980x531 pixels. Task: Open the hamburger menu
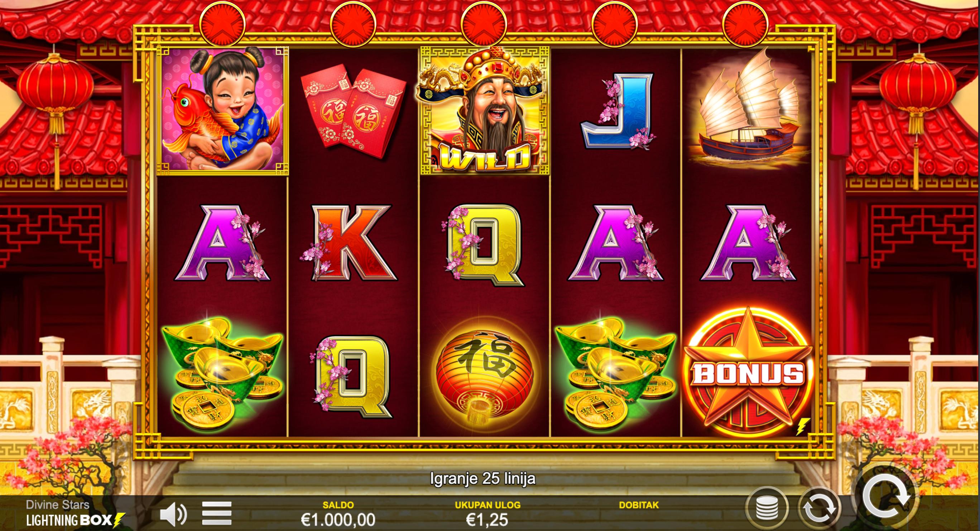[217, 513]
